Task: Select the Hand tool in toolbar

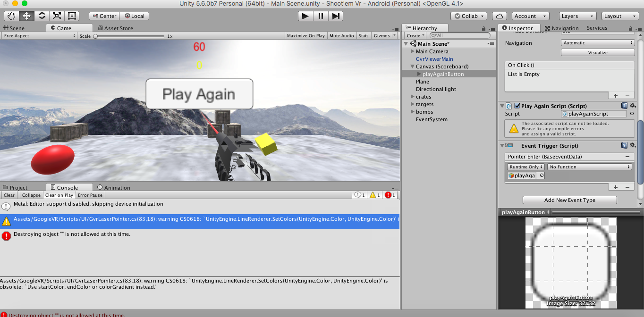Action: (12, 16)
